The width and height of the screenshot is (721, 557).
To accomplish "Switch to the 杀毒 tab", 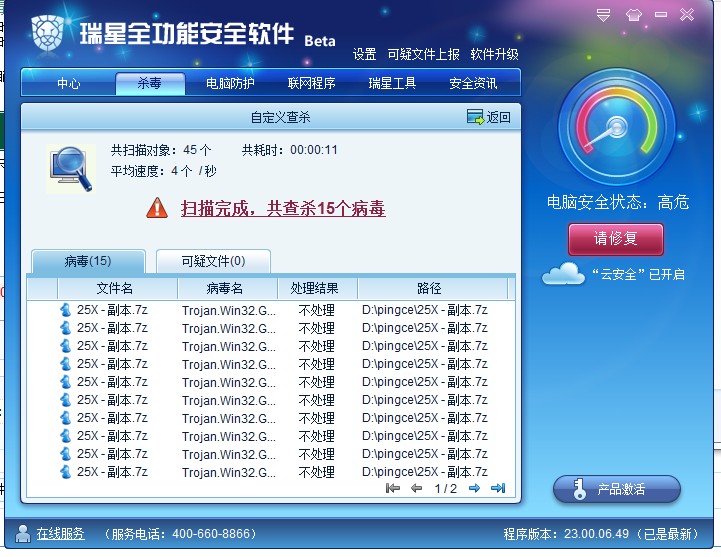I will point(150,83).
